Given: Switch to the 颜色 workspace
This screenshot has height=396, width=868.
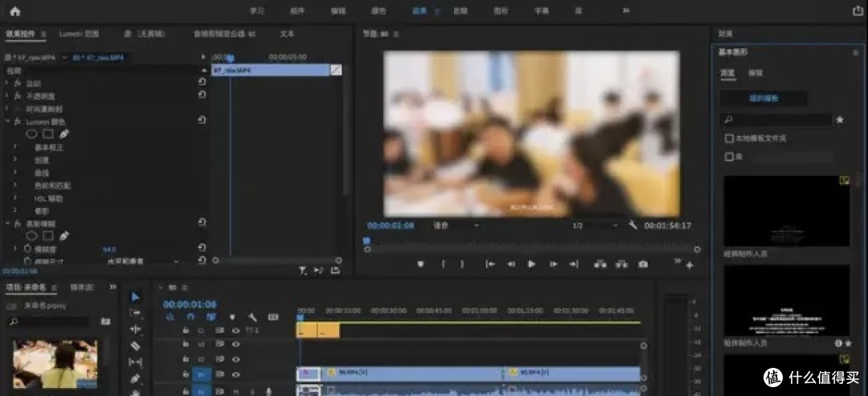Looking at the screenshot, I should 378,11.
